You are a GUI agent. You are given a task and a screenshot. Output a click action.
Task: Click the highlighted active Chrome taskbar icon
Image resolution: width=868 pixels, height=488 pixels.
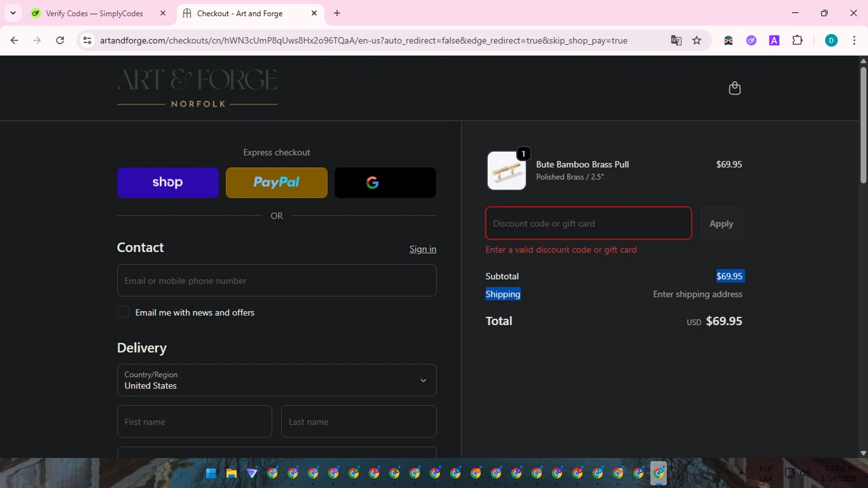coord(659,474)
